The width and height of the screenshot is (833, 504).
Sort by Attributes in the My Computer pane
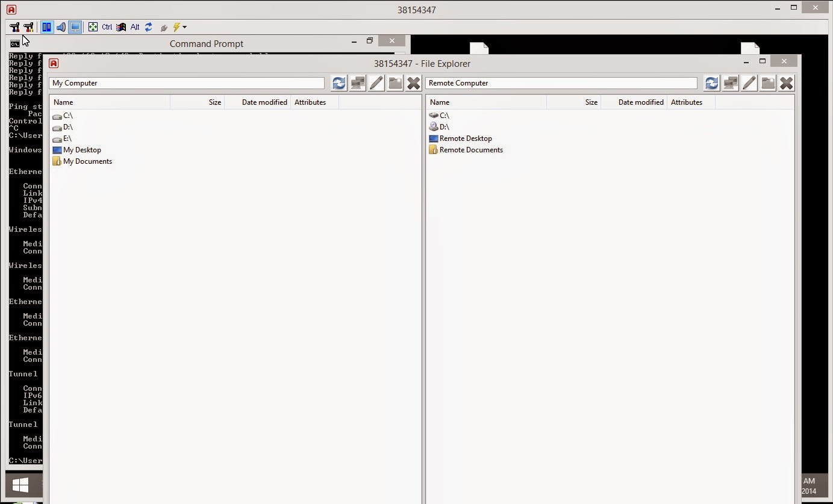314,102
